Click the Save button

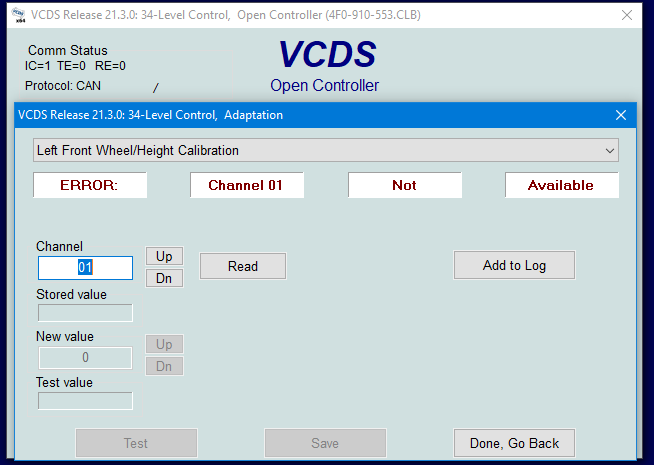325,443
